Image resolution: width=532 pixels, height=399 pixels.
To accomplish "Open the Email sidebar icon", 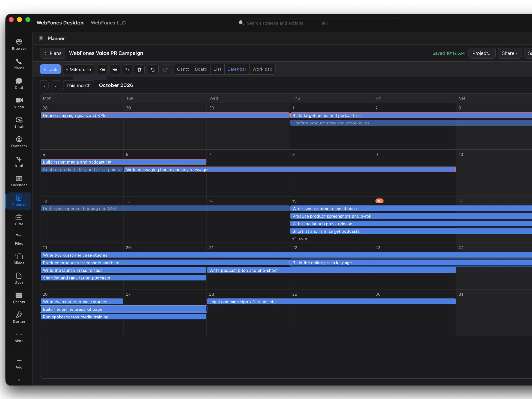I will pyautogui.click(x=19, y=123).
